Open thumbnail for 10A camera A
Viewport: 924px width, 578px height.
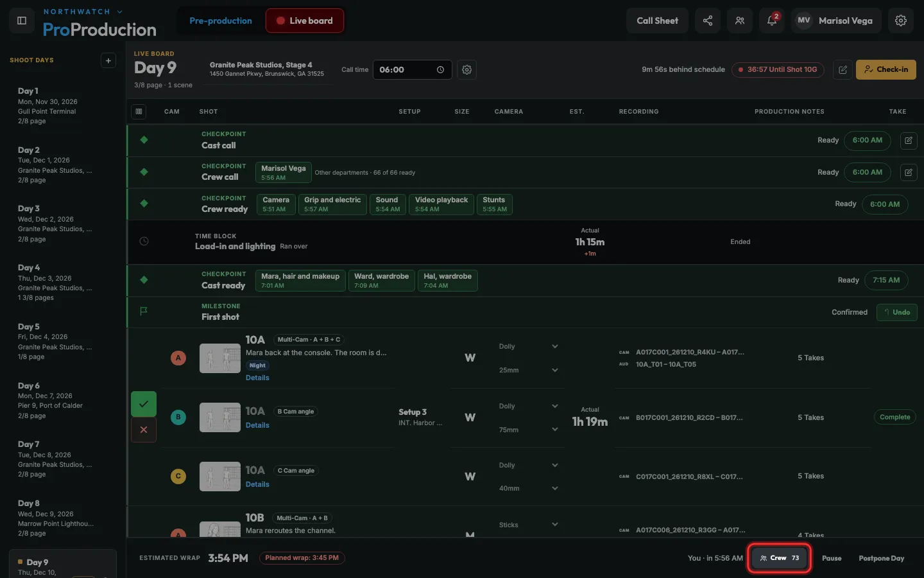coord(220,358)
